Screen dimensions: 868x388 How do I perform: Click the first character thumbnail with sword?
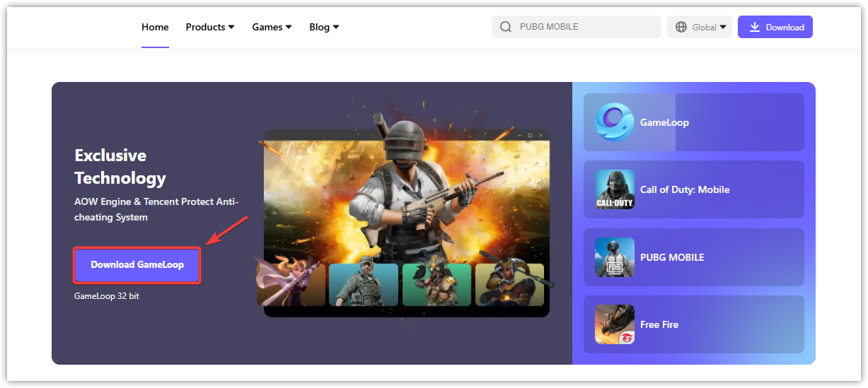click(x=291, y=284)
